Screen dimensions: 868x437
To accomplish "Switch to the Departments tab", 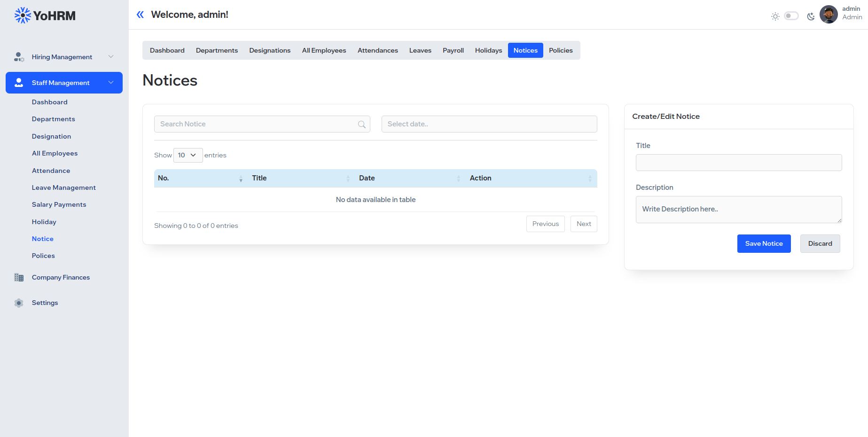I will coord(217,50).
